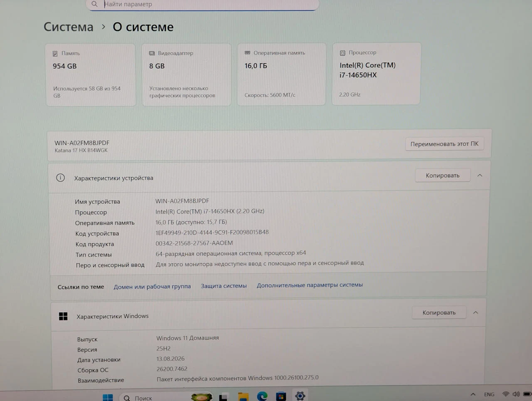
Task: Open the Видеоадаптер card
Action: click(x=186, y=74)
